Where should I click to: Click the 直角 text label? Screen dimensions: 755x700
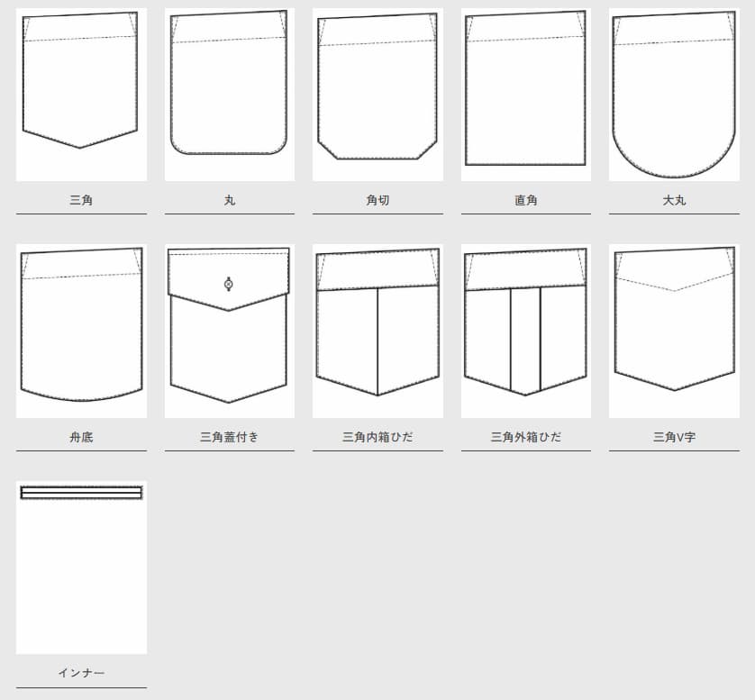[525, 200]
